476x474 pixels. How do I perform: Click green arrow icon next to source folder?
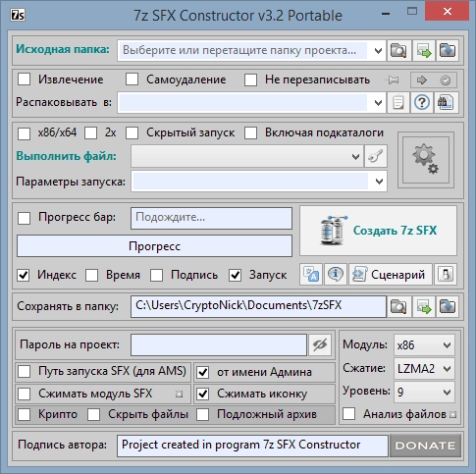click(x=424, y=50)
